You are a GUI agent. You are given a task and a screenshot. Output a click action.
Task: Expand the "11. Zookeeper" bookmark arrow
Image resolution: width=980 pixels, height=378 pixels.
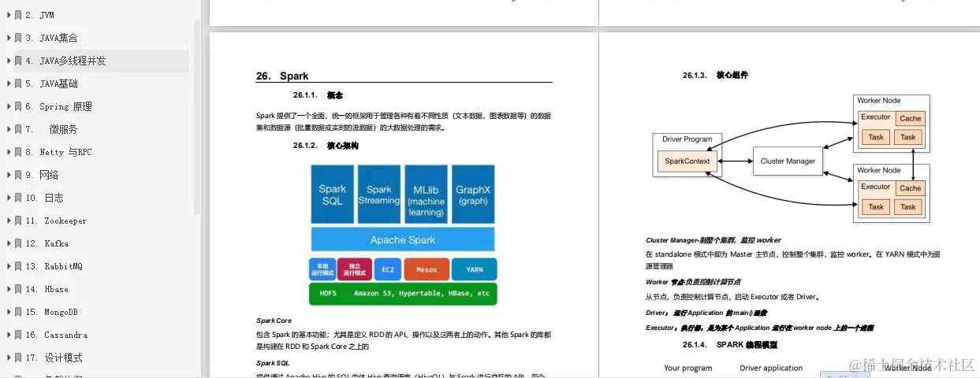(x=9, y=220)
